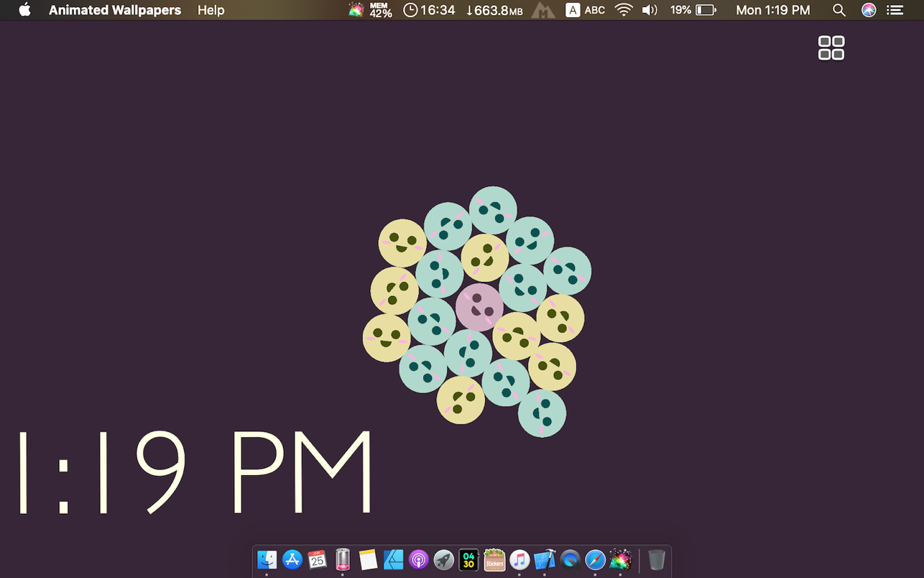
Task: Click the MEM 42% memory usage indicator
Action: point(379,10)
